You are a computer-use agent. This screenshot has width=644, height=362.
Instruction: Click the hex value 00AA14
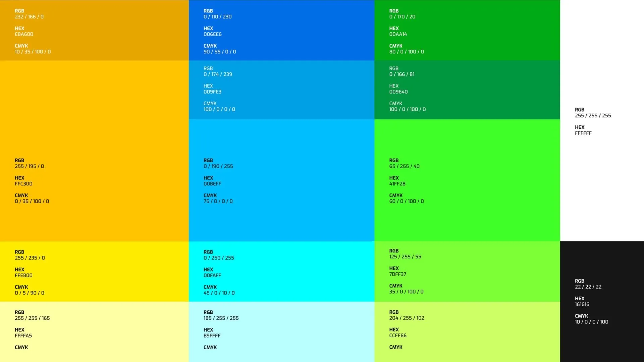point(398,34)
